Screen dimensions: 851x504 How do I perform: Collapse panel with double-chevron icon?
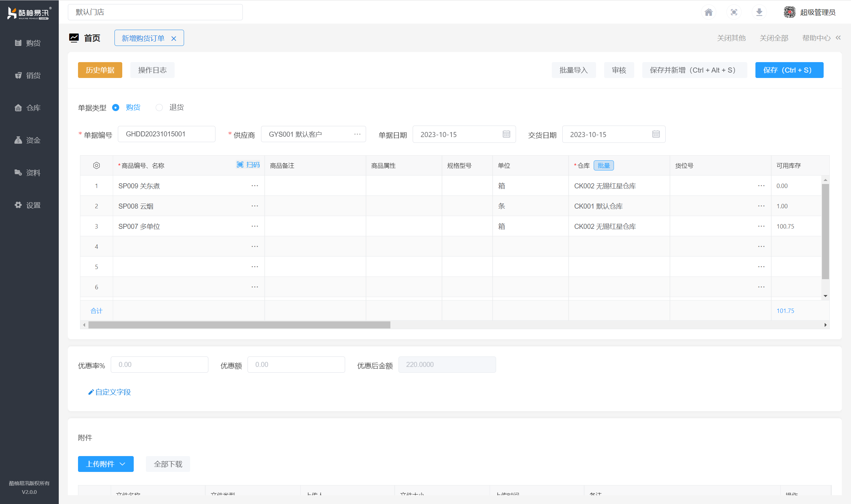point(838,38)
